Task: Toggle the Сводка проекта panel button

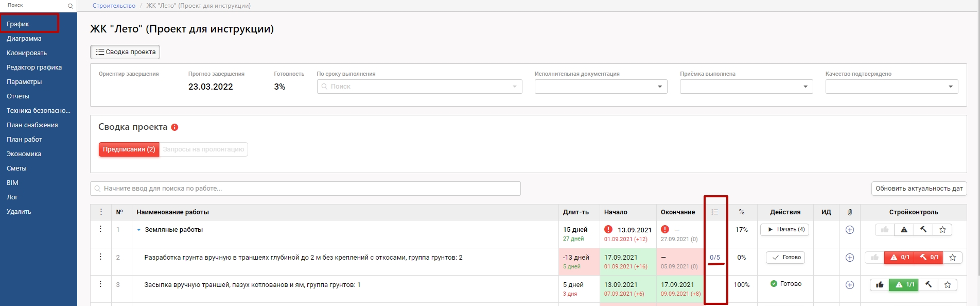Action: point(125,52)
